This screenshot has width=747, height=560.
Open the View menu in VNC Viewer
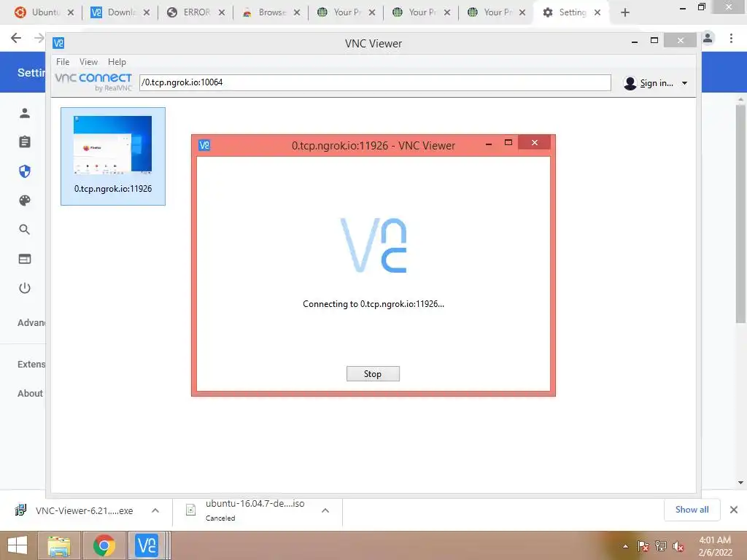tap(88, 62)
